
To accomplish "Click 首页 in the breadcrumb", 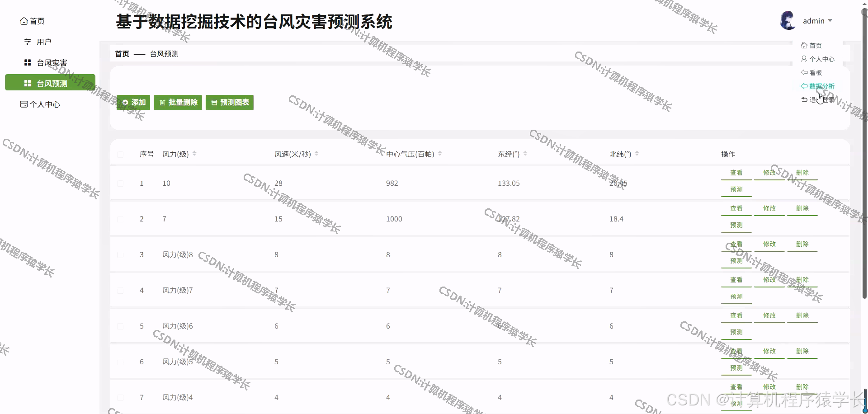I will [x=122, y=54].
